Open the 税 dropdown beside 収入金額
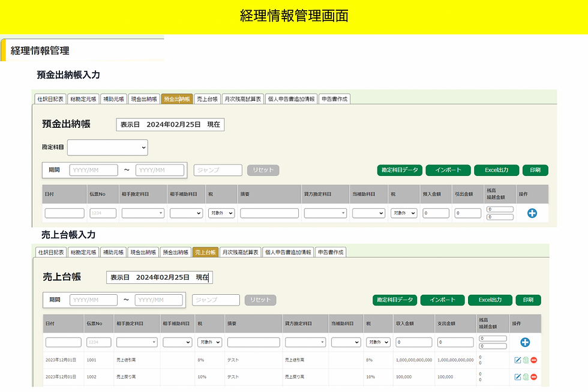 (x=378, y=342)
